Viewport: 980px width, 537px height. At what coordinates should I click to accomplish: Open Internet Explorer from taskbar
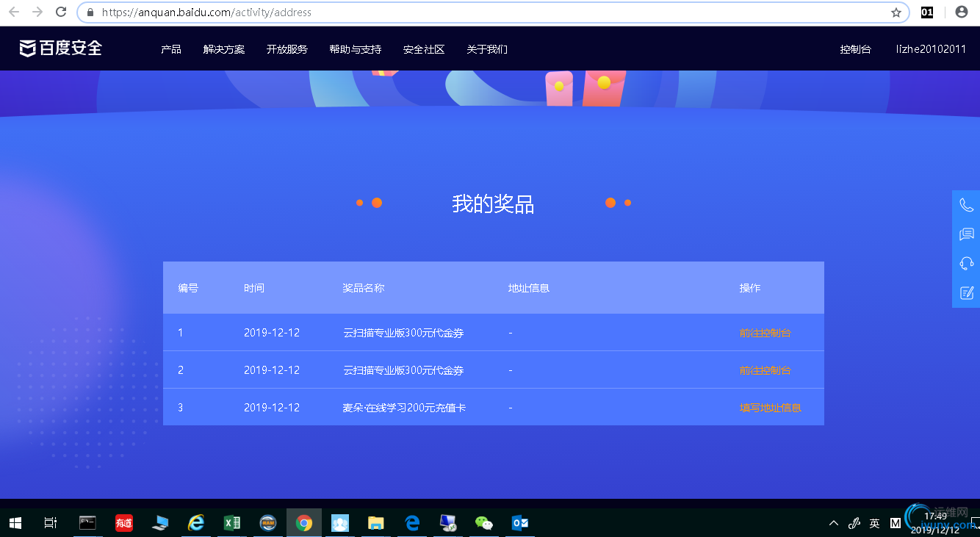(x=195, y=523)
